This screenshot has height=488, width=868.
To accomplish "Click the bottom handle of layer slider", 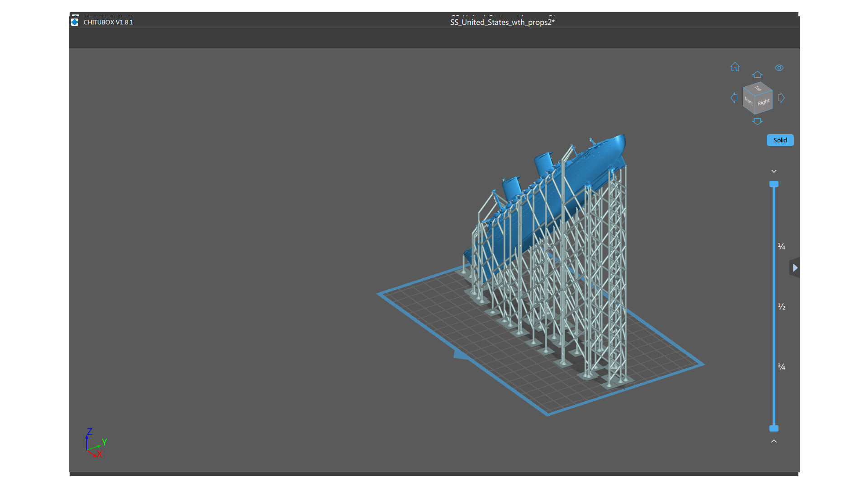I will (774, 428).
